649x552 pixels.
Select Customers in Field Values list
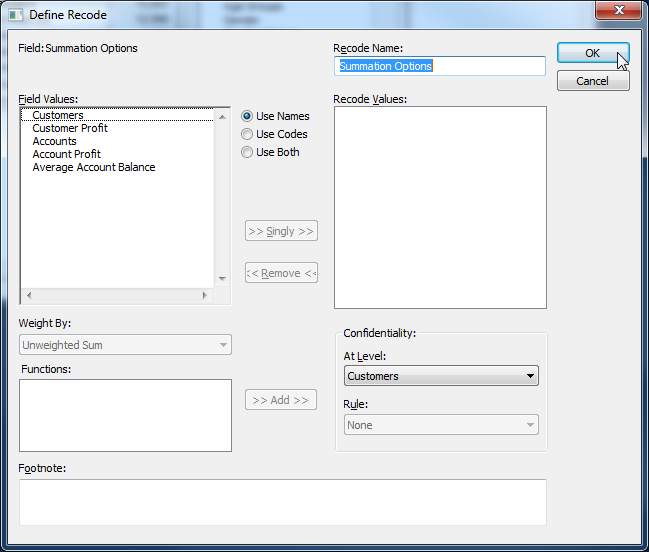58,115
